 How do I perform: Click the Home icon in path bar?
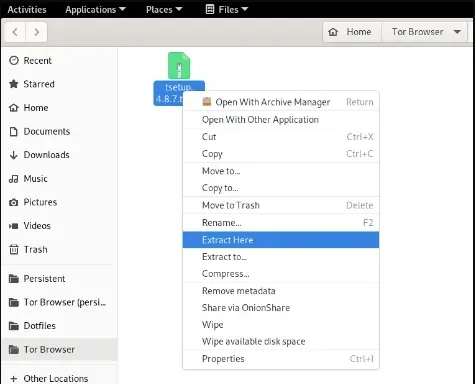point(333,32)
